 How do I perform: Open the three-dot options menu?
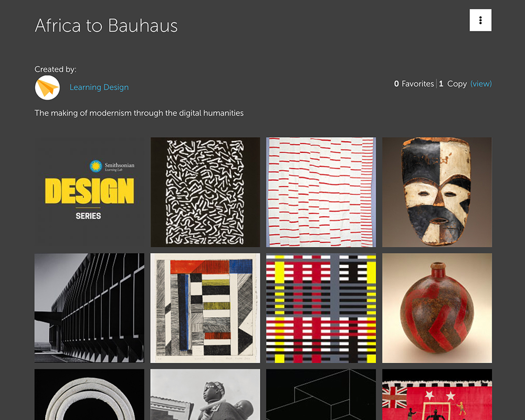click(480, 20)
